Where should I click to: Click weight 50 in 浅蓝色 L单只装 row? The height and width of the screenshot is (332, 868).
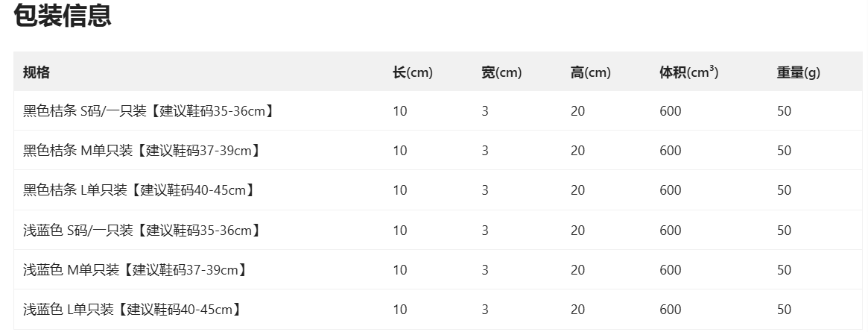pyautogui.click(x=784, y=310)
